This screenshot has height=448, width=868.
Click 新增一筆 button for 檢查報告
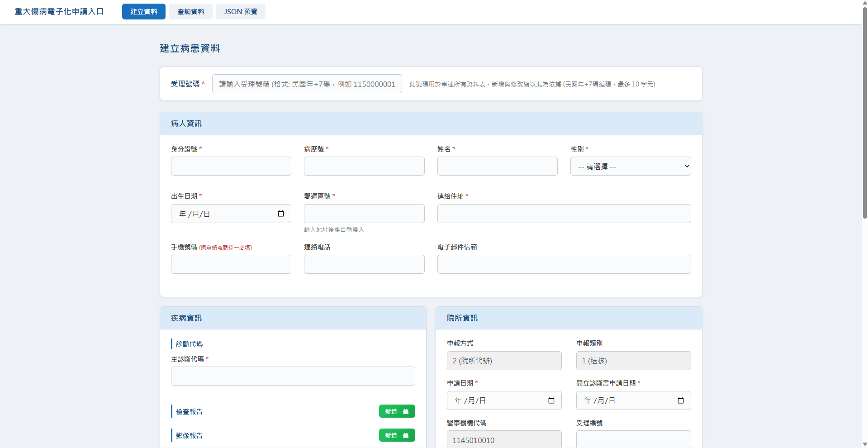click(397, 411)
